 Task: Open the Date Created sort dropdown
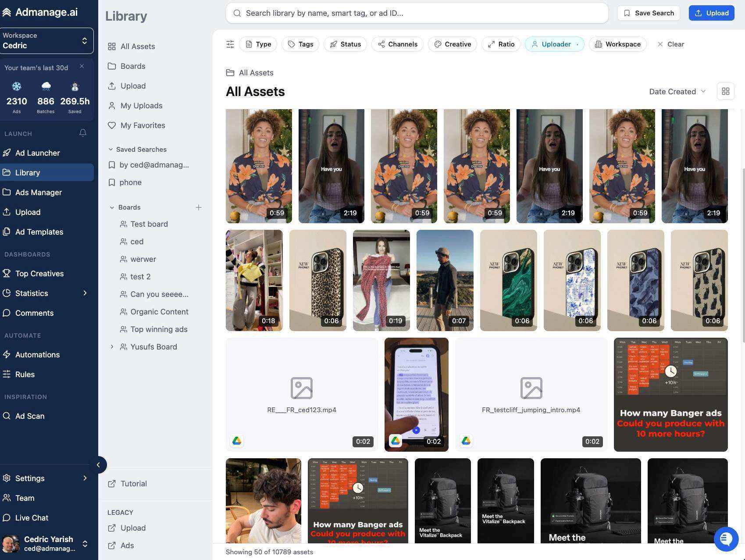tap(677, 91)
